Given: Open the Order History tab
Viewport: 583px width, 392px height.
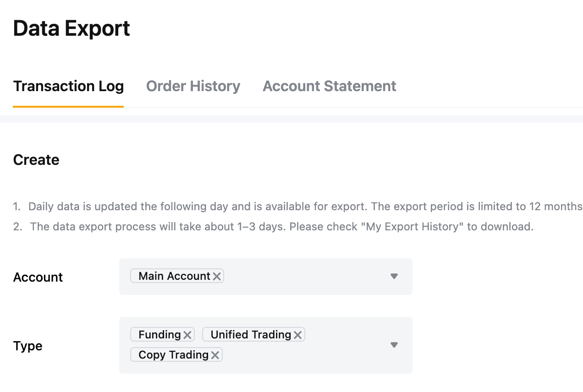Looking at the screenshot, I should click(x=193, y=86).
